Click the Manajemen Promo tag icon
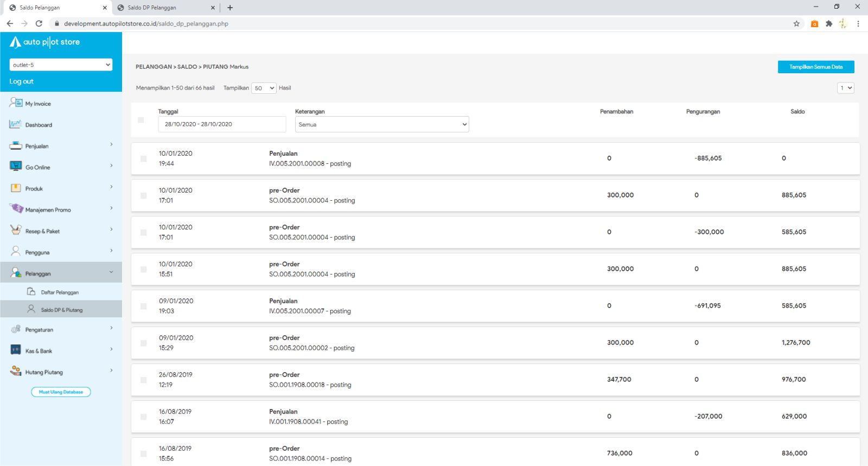868x466 pixels. click(16, 209)
